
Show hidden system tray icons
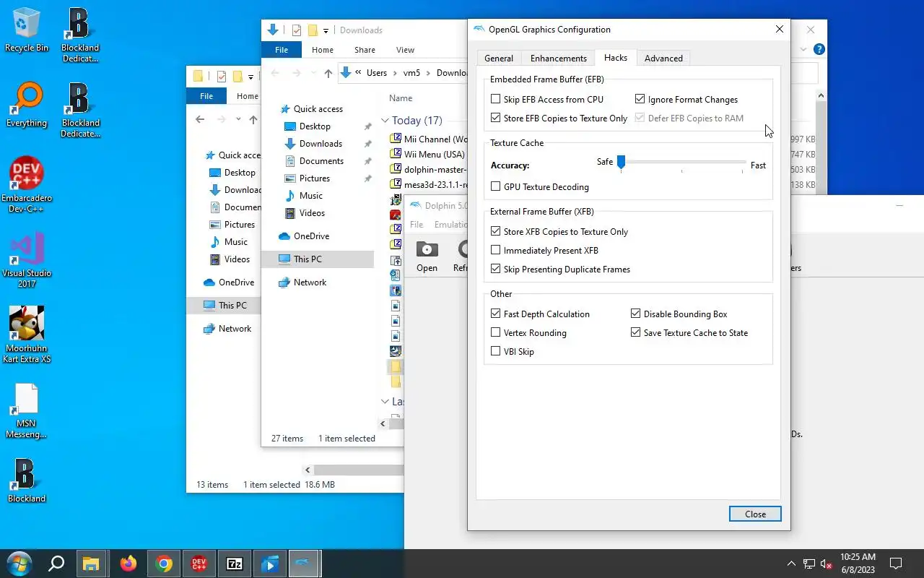[x=791, y=564]
